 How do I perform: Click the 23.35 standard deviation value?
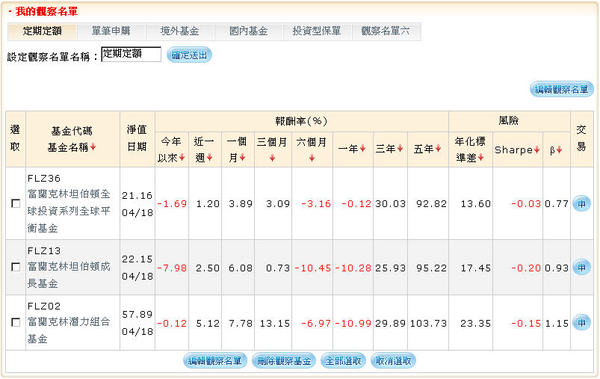coord(476,323)
